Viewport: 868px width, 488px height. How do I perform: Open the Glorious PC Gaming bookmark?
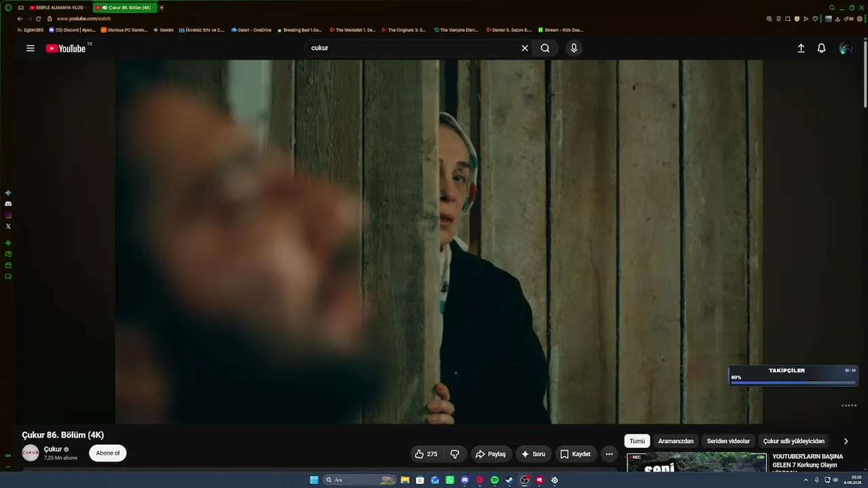click(124, 30)
